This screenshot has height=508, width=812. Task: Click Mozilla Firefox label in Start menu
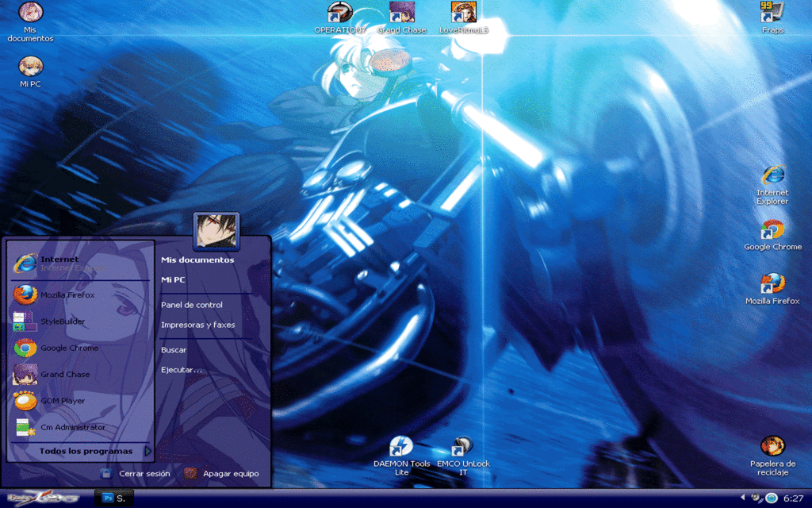tap(68, 295)
